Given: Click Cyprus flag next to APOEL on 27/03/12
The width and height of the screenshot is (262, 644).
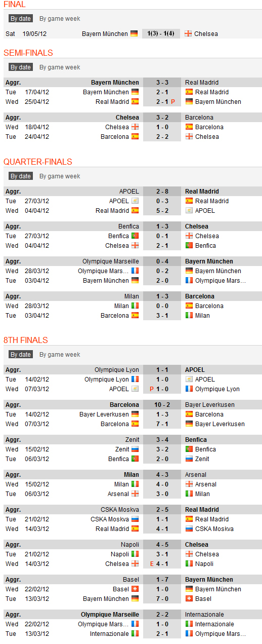Looking at the screenshot, I should coord(135,201).
